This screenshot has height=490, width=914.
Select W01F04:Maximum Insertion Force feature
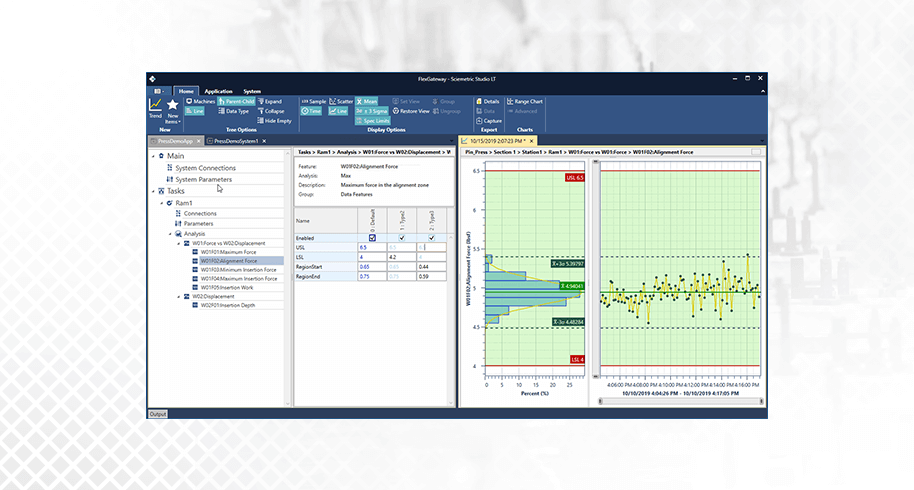pos(239,279)
